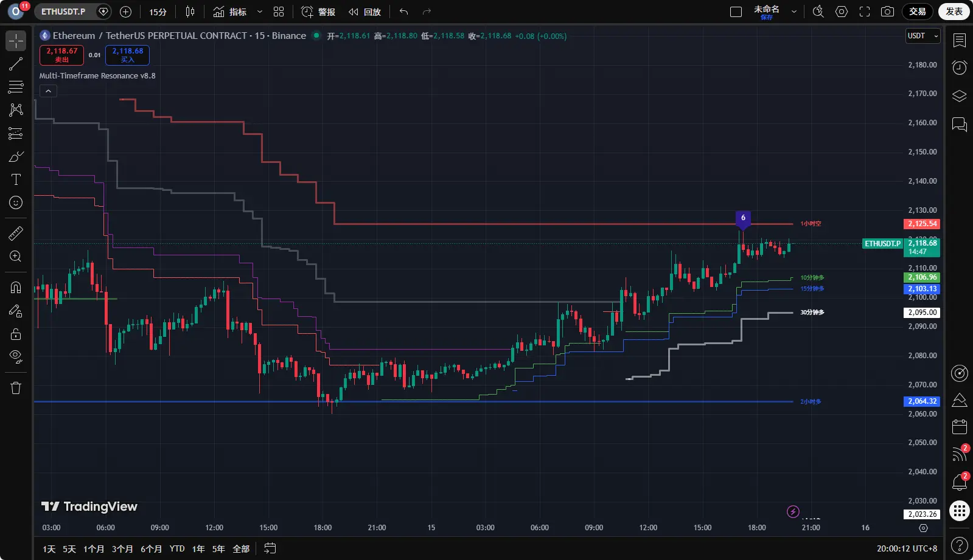
Task: Select the text annotation tool
Action: pos(16,179)
